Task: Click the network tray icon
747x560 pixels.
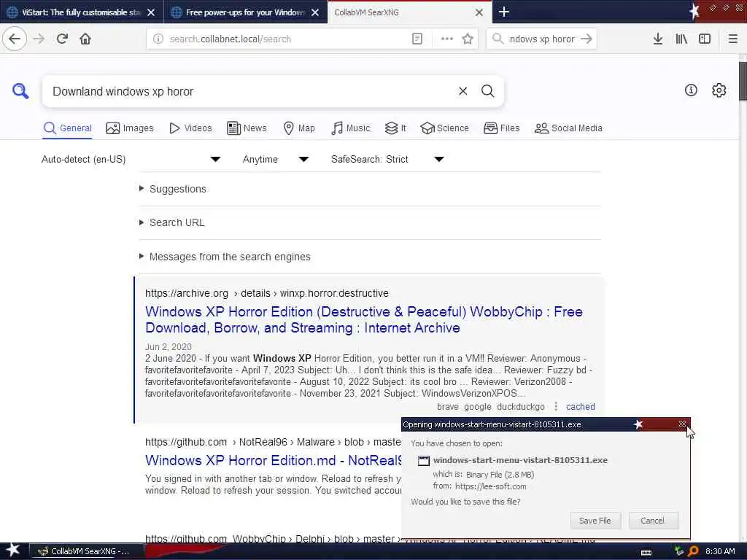Action: (x=679, y=551)
